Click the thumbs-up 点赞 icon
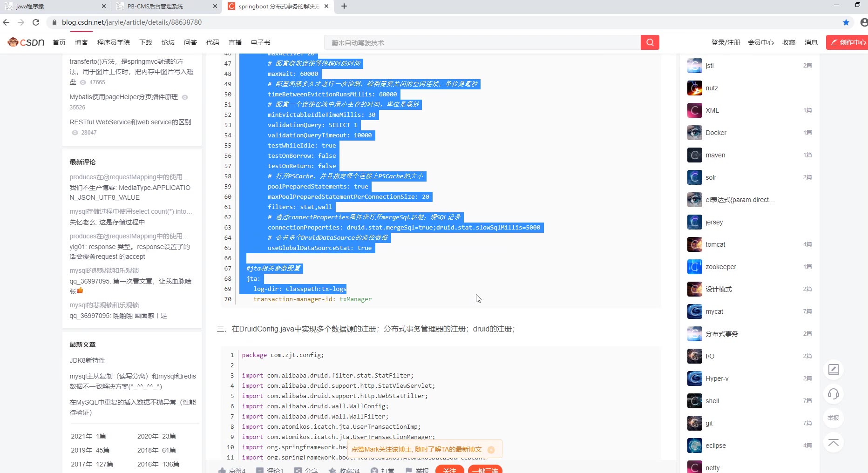This screenshot has width=868, height=473. pos(222,470)
